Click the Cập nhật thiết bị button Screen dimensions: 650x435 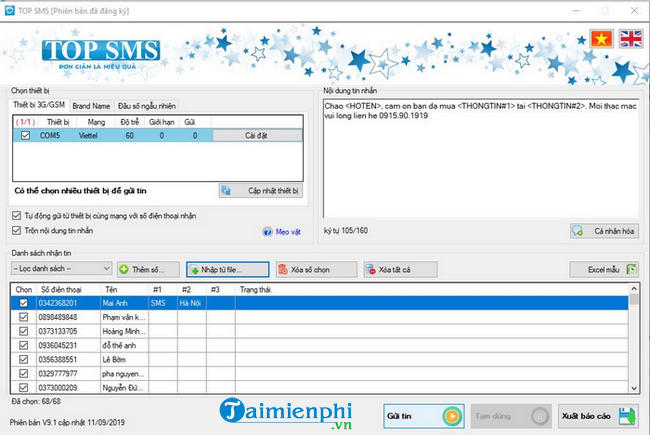tap(260, 190)
